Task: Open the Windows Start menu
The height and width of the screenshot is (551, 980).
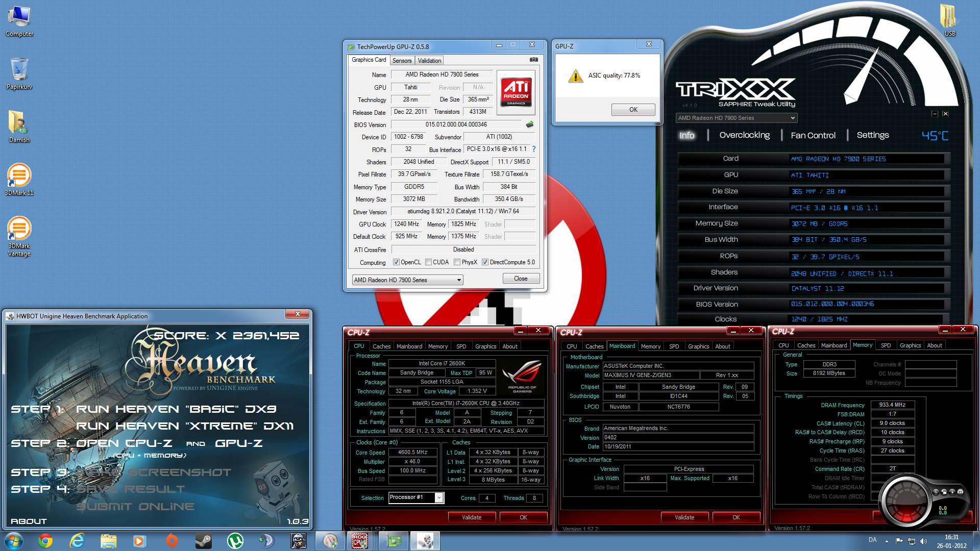Action: tap(13, 541)
